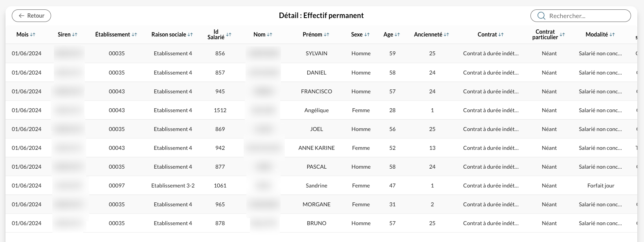Click the Age sort arrows
The width and height of the screenshot is (644, 242).
397,35
